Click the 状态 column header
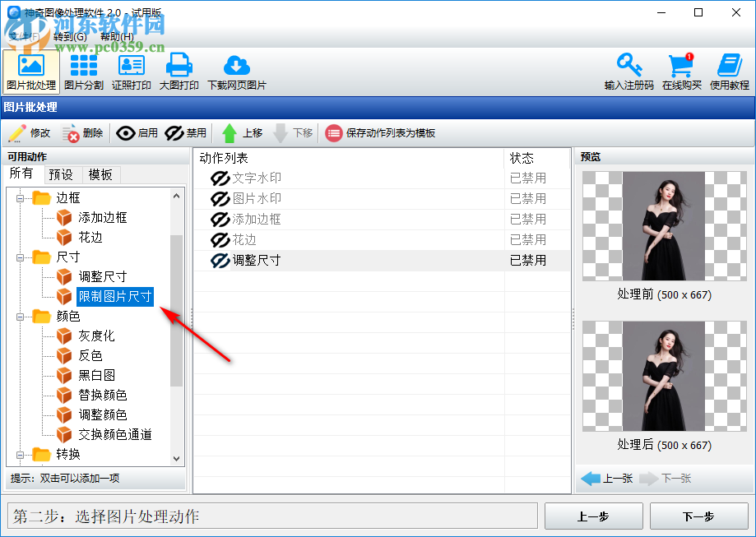 pyautogui.click(x=537, y=158)
